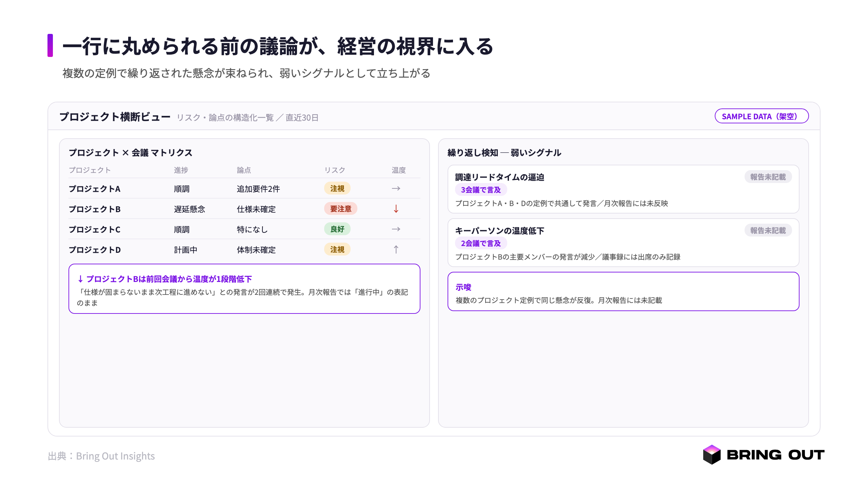Select the プロジェクトA row name
The height and width of the screenshot is (488, 868).
95,189
